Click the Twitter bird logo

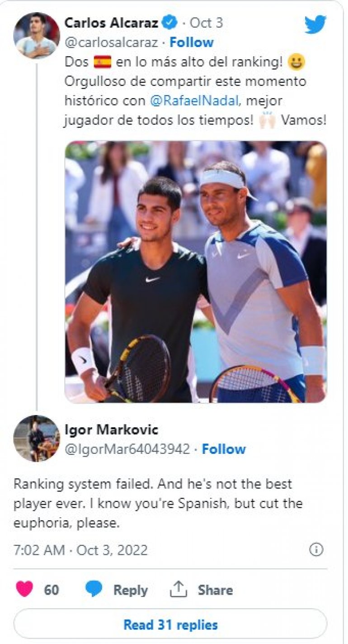(315, 24)
